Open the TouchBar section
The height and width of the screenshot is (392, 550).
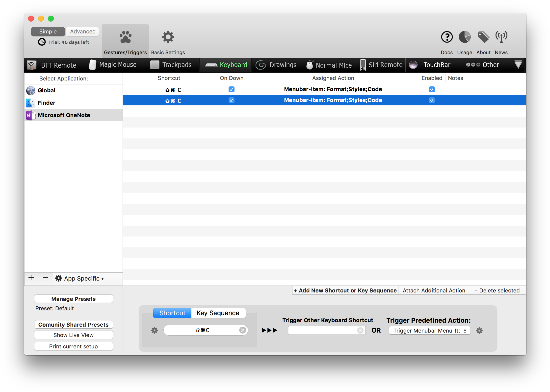click(x=433, y=65)
